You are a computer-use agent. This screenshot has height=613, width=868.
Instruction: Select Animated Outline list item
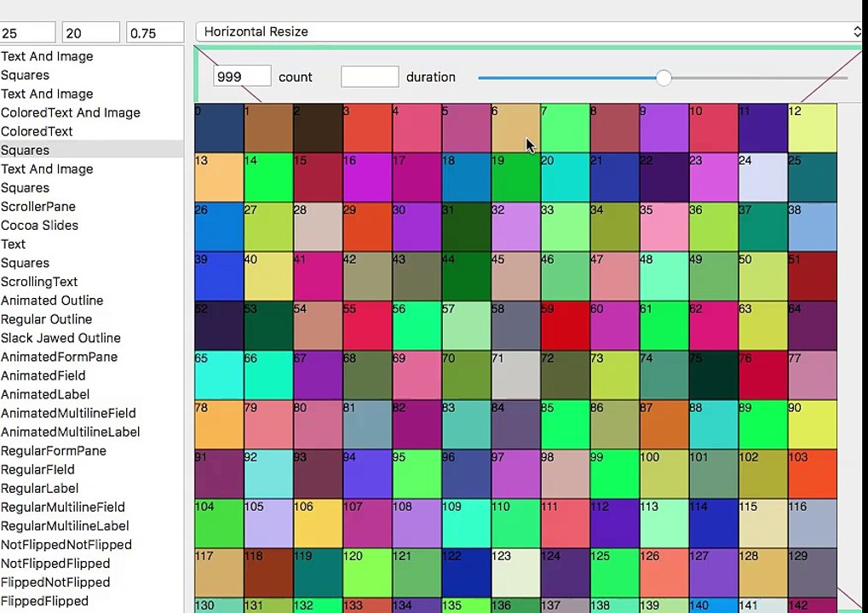pos(91,301)
